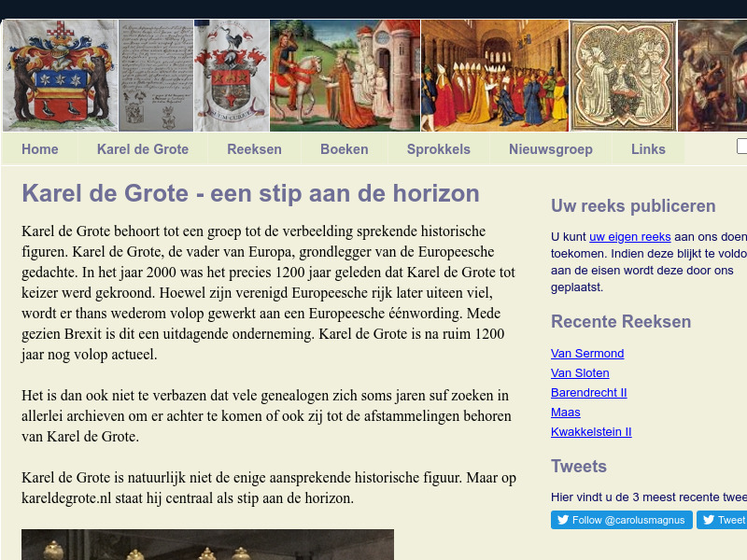Open the Nieuwsgroep page
This screenshot has height=560, width=747.
pyautogui.click(x=551, y=148)
